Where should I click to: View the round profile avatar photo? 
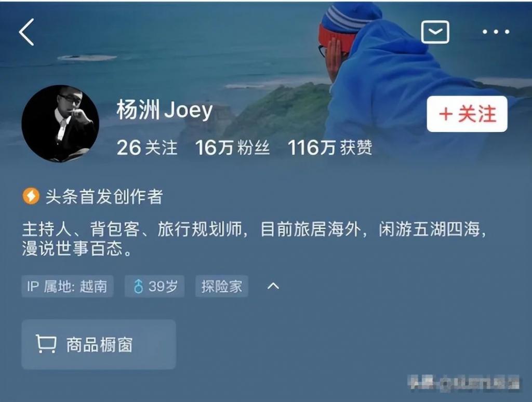coord(60,124)
